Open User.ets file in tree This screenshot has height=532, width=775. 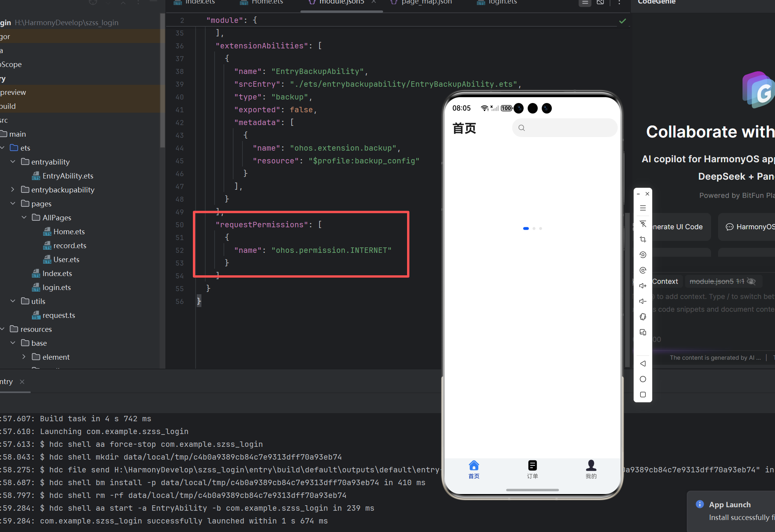66,259
